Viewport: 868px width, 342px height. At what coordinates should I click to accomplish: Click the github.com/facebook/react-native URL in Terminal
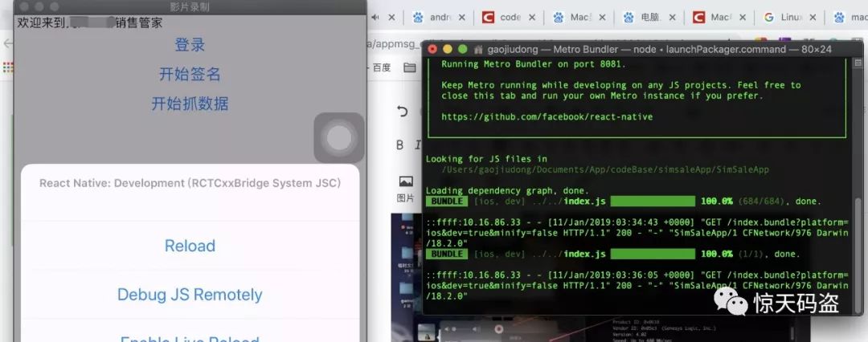(547, 116)
